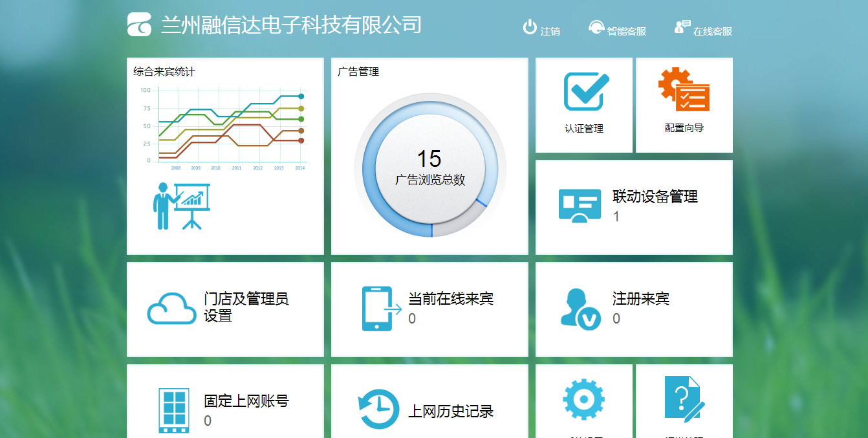Click the building icon for 固定上网账号

(174, 411)
